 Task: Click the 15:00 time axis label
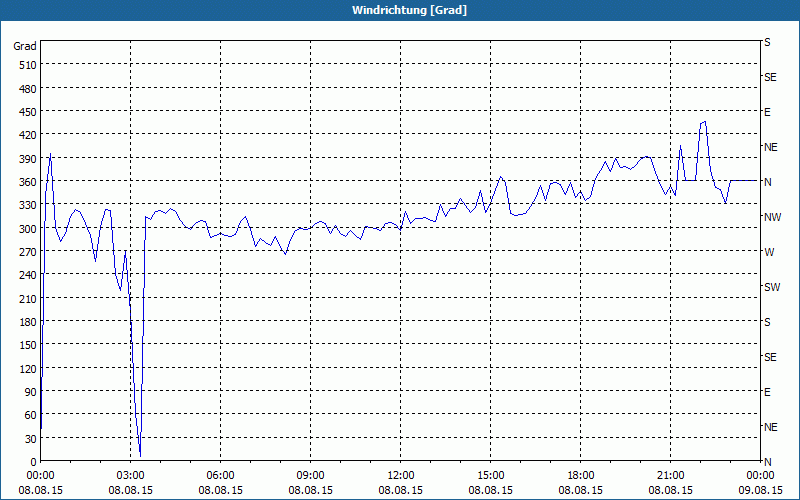[x=491, y=476]
